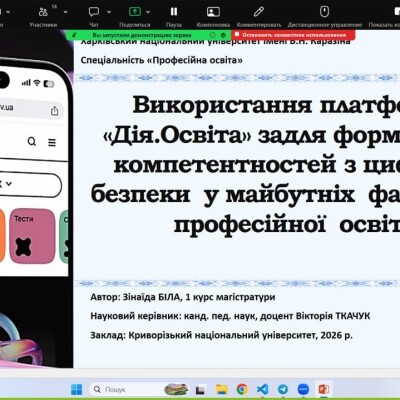Tap the search magnifier on phone screen

pos(32,141)
